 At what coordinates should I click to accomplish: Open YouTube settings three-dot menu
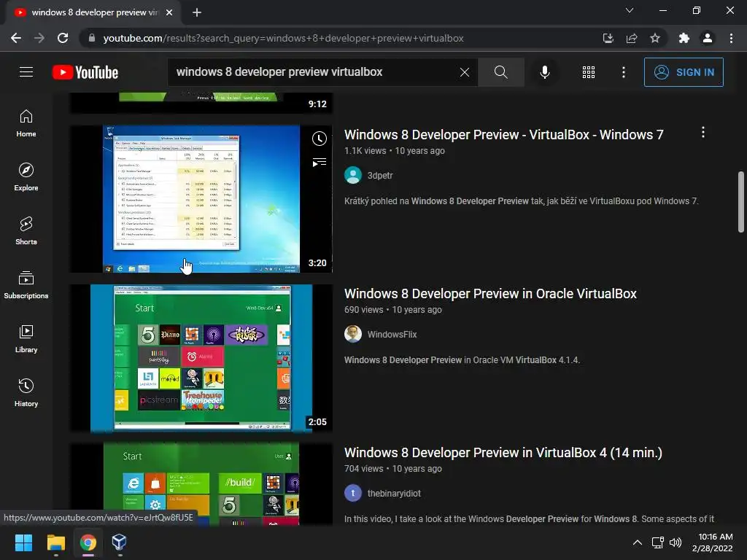(x=623, y=72)
